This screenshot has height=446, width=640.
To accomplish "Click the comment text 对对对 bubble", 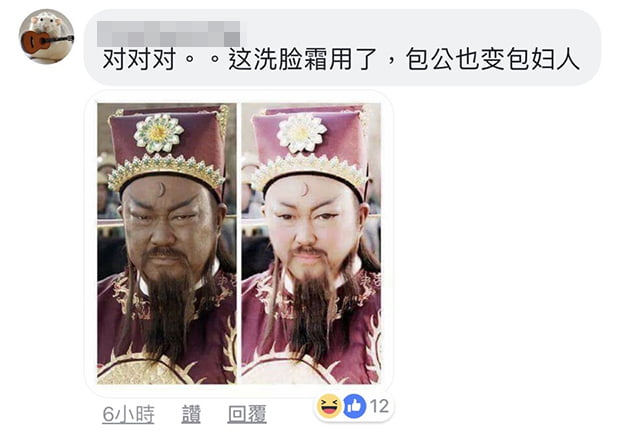I will pos(342,47).
